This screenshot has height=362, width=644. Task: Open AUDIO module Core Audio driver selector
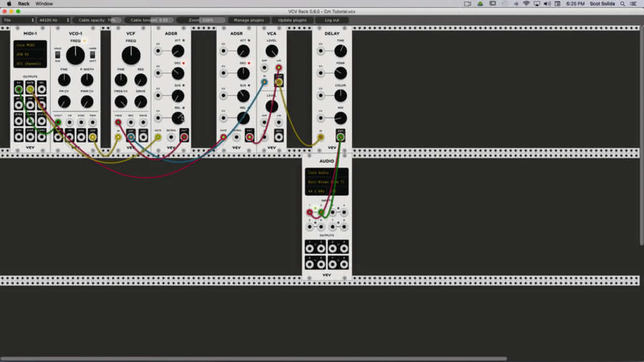pos(327,173)
